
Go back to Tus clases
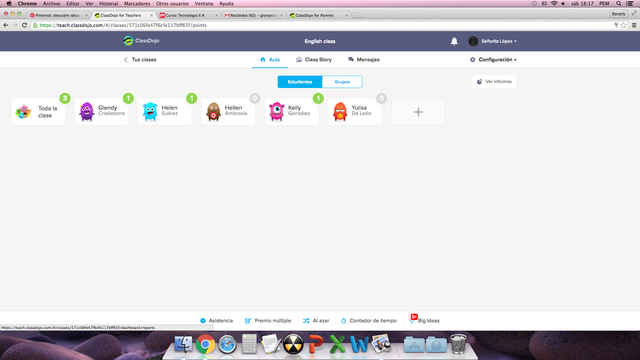pos(140,60)
